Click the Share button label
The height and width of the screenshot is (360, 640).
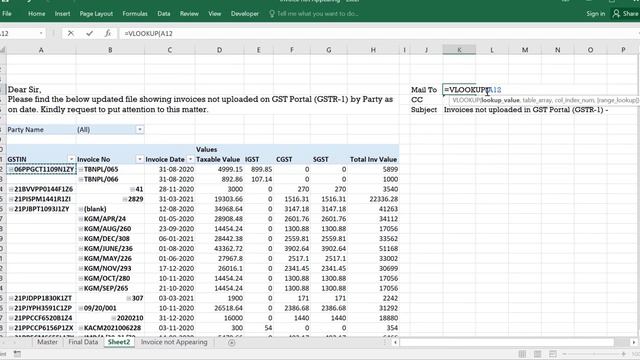[631, 14]
